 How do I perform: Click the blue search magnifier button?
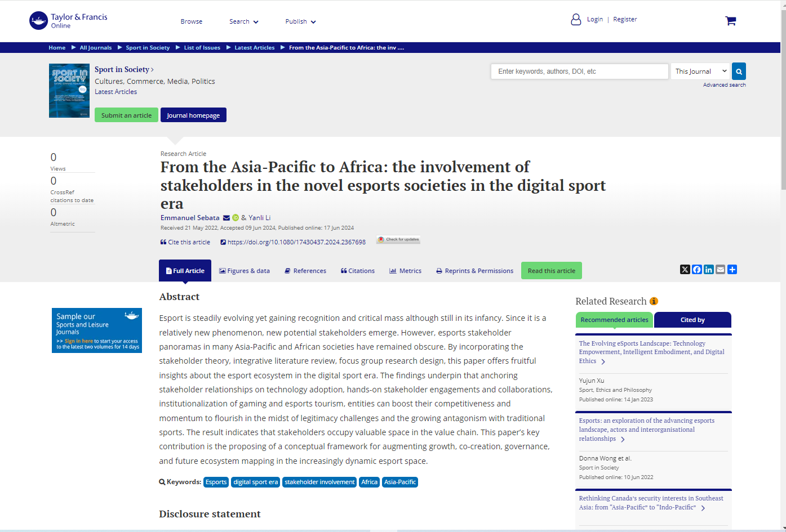click(x=739, y=71)
